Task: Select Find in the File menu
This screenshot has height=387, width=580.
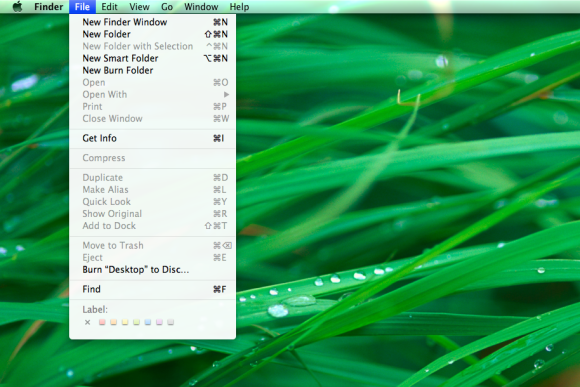Action: coord(152,289)
